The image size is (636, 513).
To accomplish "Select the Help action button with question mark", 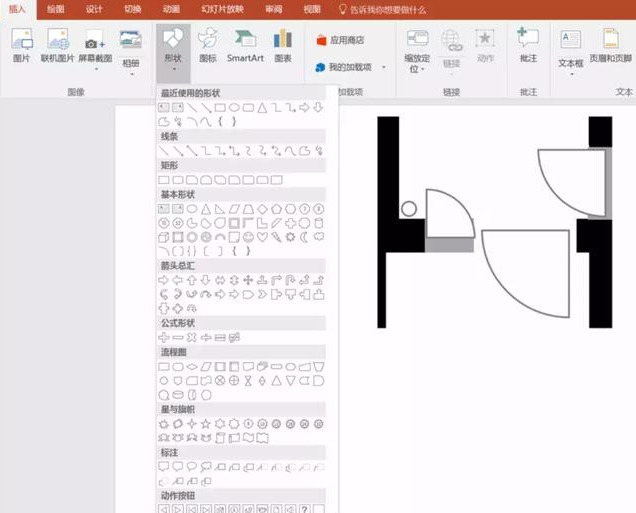I will [x=305, y=509].
